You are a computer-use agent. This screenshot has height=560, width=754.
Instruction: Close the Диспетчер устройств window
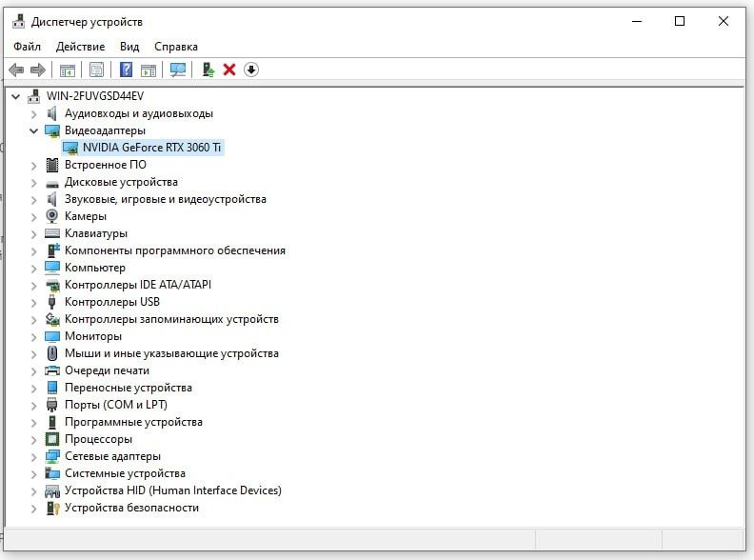724,21
